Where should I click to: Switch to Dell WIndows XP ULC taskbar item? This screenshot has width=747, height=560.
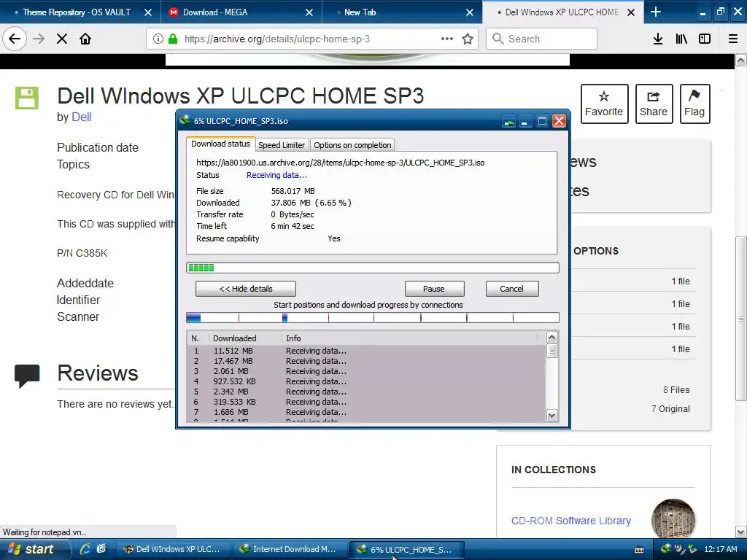(172, 549)
